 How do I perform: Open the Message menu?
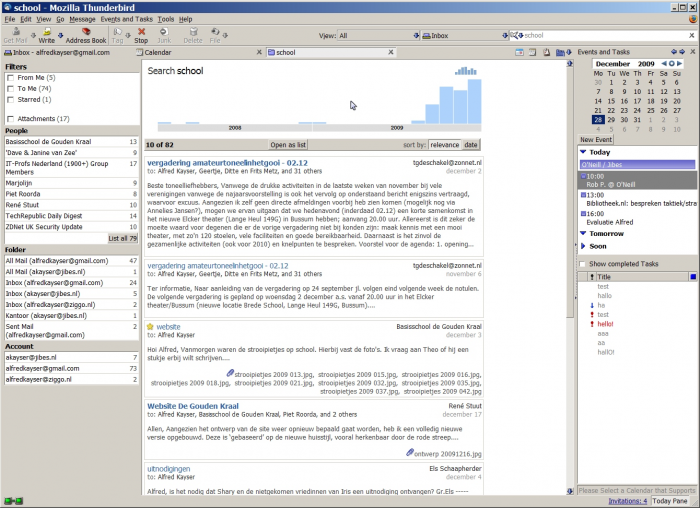point(82,19)
